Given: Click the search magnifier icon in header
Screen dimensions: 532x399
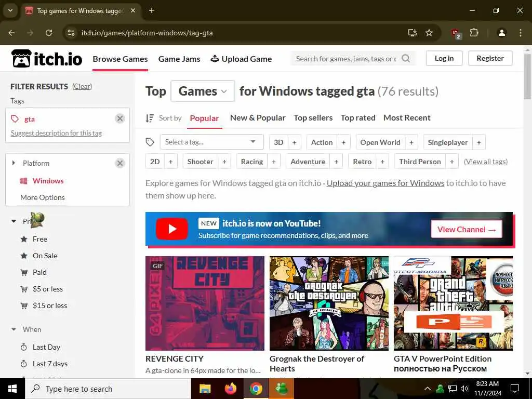Looking at the screenshot, I should click(x=406, y=58).
